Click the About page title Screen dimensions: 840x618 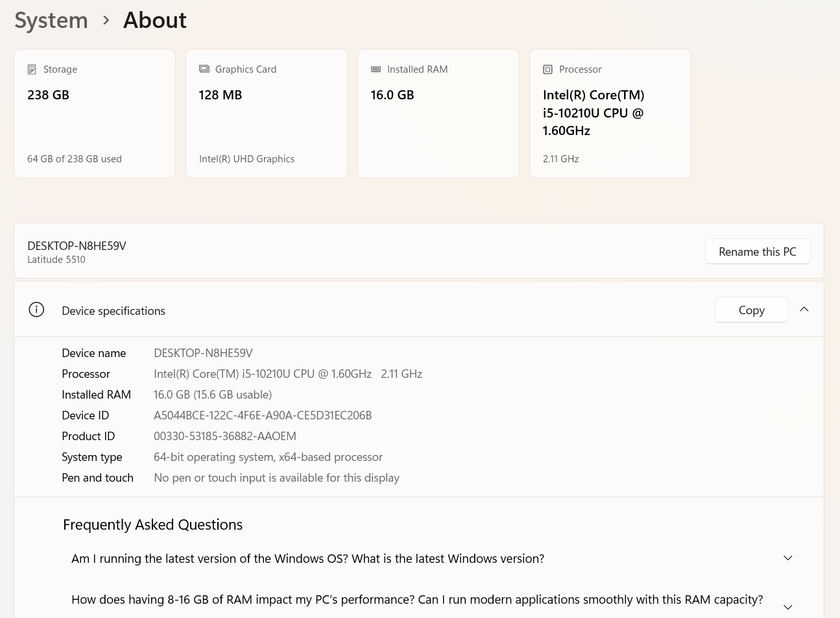pyautogui.click(x=155, y=20)
